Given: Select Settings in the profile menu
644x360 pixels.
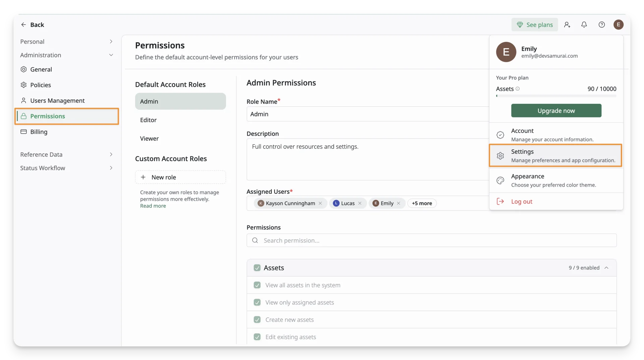Looking at the screenshot, I should pyautogui.click(x=556, y=155).
